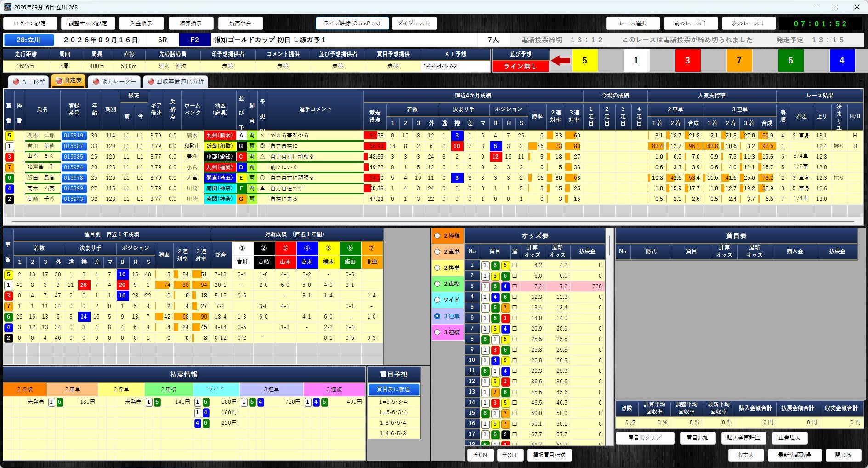The height and width of the screenshot is (468, 868).
Task: Click yellow car 5 badge in line prediction
Action: [x=584, y=60]
